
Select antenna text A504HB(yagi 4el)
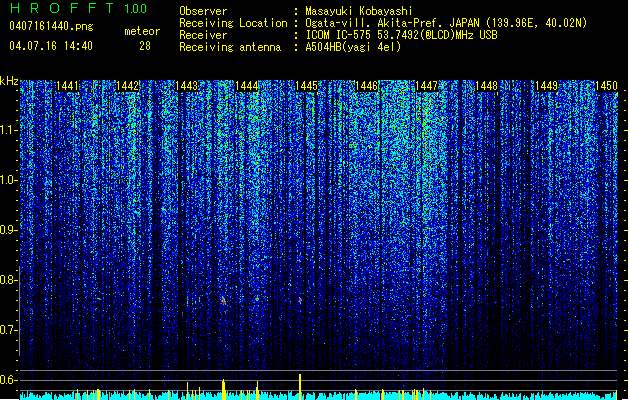[353, 47]
